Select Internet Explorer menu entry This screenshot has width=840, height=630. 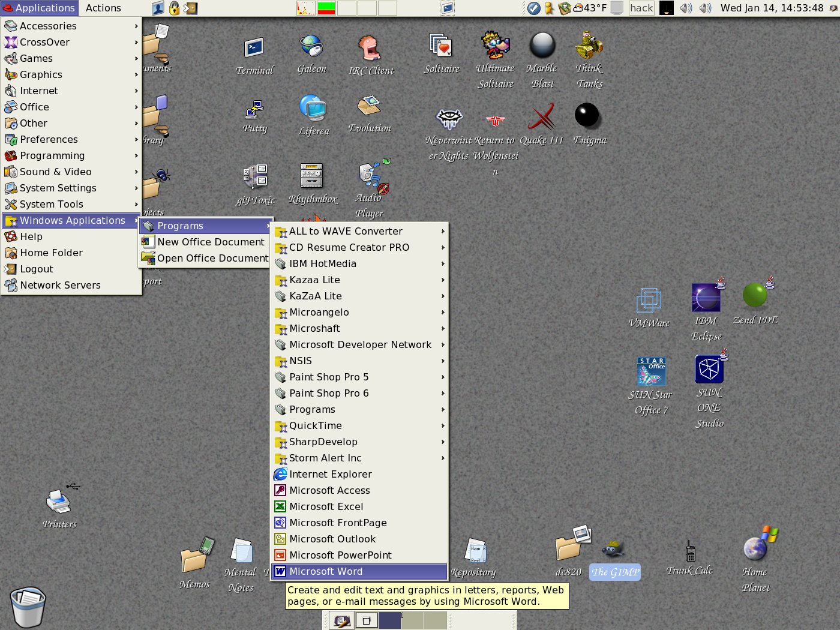click(x=360, y=474)
